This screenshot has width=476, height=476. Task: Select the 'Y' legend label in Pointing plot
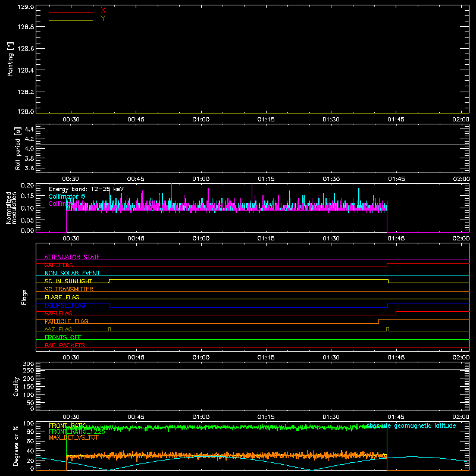click(103, 18)
